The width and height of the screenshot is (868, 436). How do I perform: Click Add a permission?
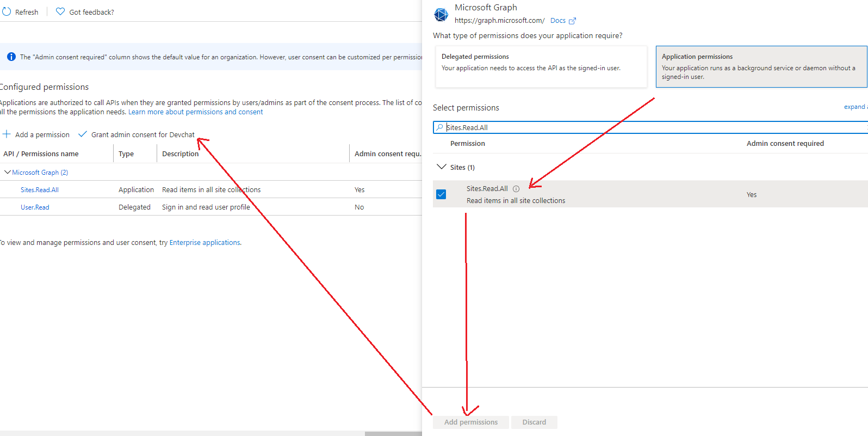[x=42, y=134]
